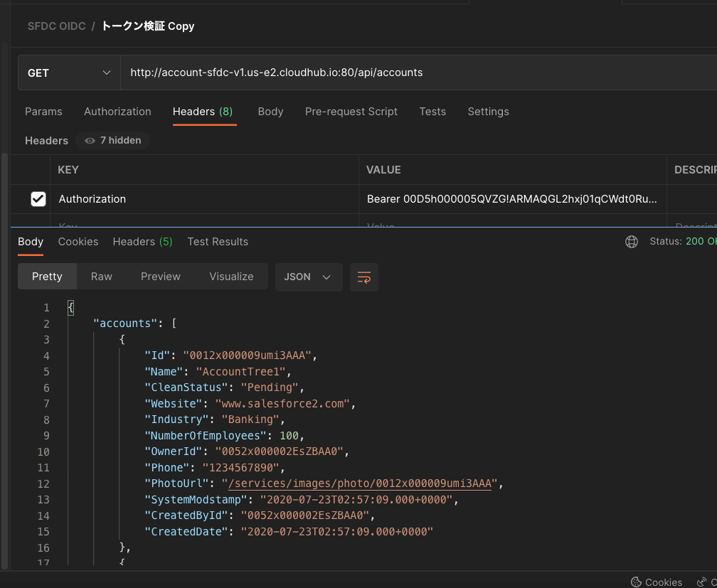Viewport: 717px width, 588px height.
Task: Click the wrap lines icon in response toolbar
Action: (363, 277)
